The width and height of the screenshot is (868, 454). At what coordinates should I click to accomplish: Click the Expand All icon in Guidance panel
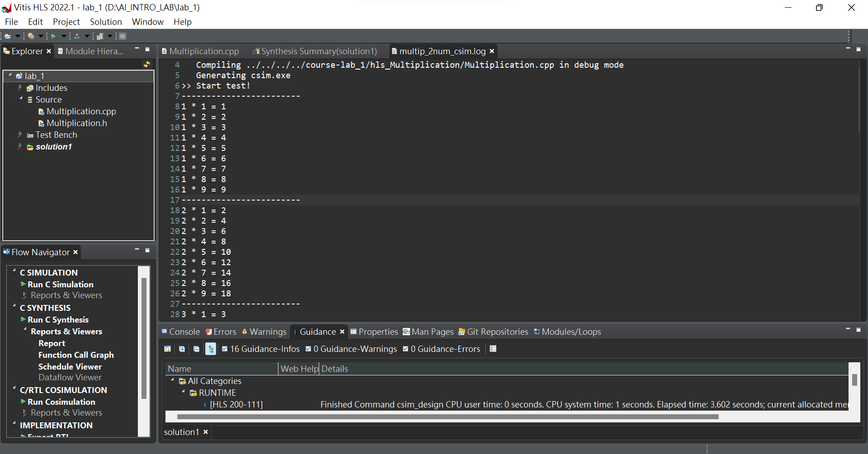point(181,349)
